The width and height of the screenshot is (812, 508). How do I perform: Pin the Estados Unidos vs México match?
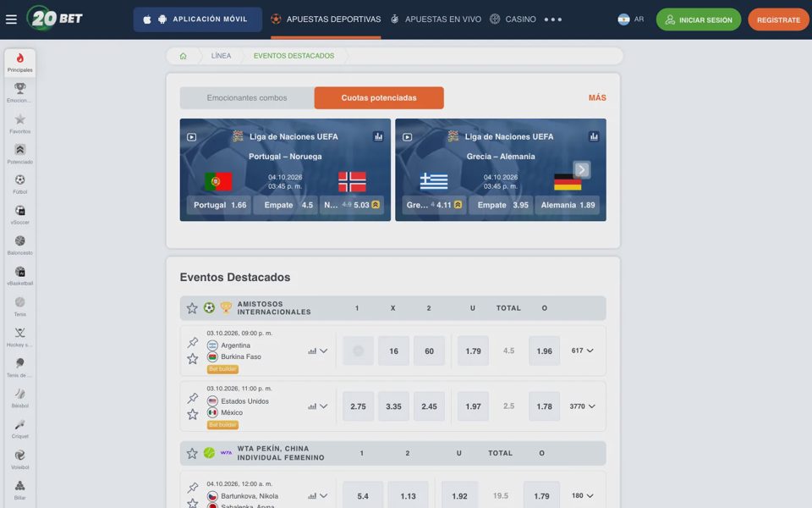[193, 398]
